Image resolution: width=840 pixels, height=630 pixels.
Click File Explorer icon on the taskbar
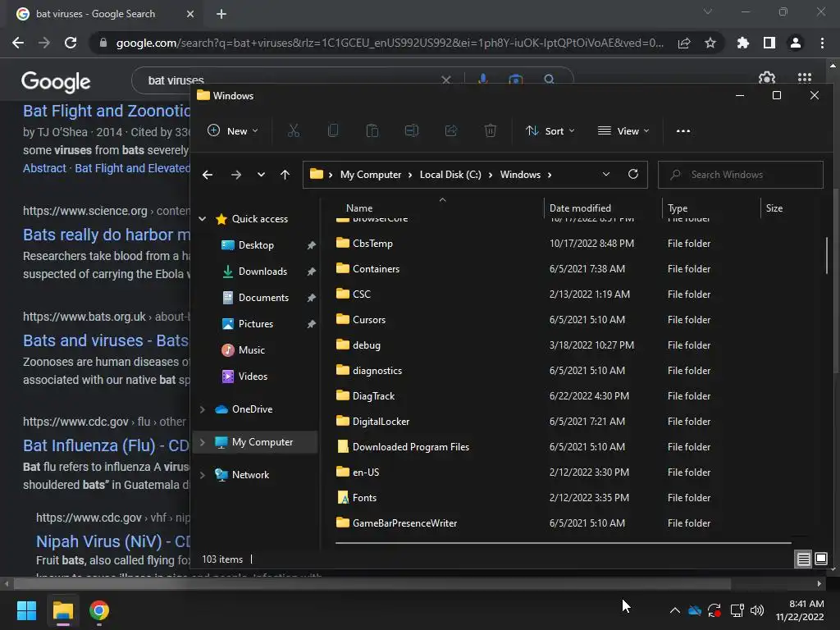click(62, 610)
